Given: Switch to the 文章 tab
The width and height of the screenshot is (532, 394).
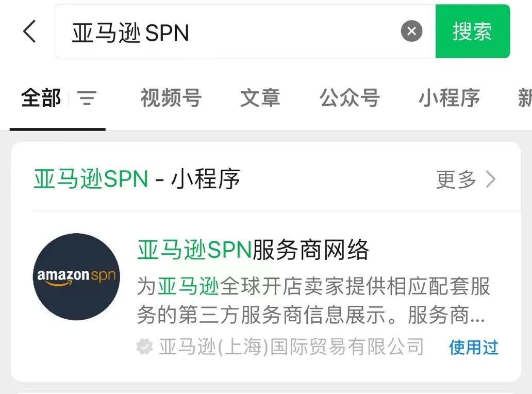Looking at the screenshot, I should pos(260,98).
